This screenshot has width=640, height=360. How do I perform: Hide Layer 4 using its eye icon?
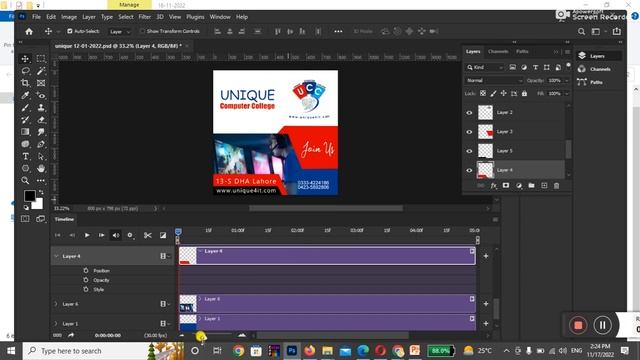469,170
